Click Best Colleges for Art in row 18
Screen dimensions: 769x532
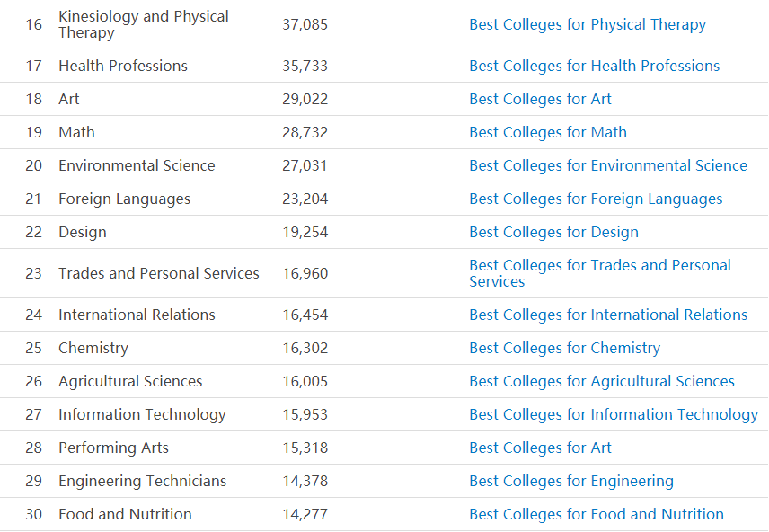tap(541, 99)
